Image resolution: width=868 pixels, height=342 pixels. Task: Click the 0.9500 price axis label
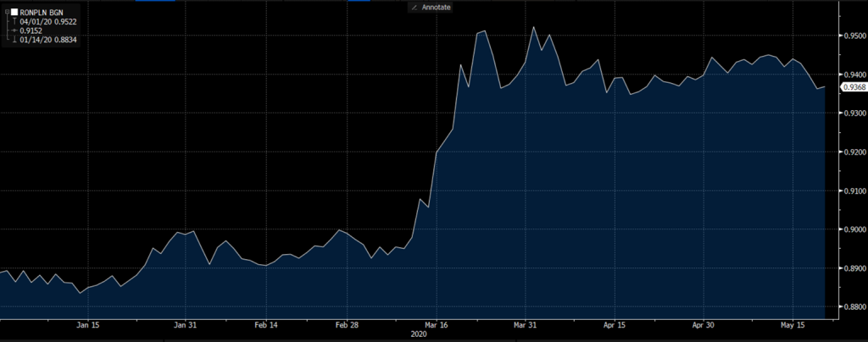[852, 36]
